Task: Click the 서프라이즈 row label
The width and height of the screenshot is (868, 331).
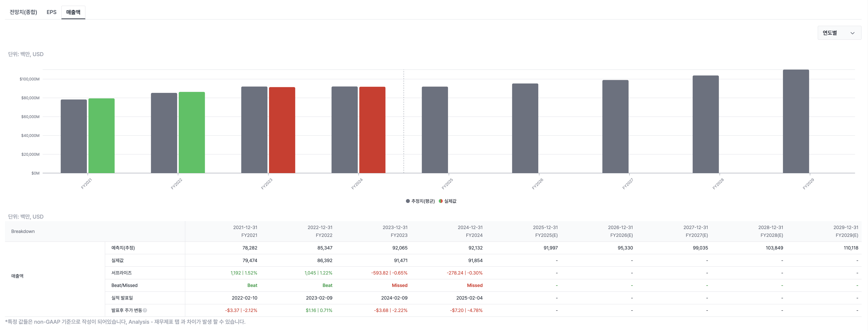Action: (x=121, y=273)
